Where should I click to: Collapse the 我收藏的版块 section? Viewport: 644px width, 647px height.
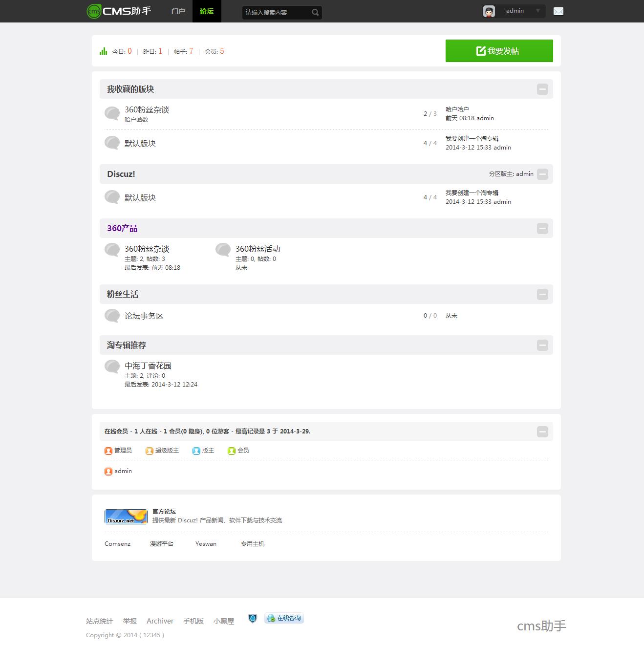(542, 89)
